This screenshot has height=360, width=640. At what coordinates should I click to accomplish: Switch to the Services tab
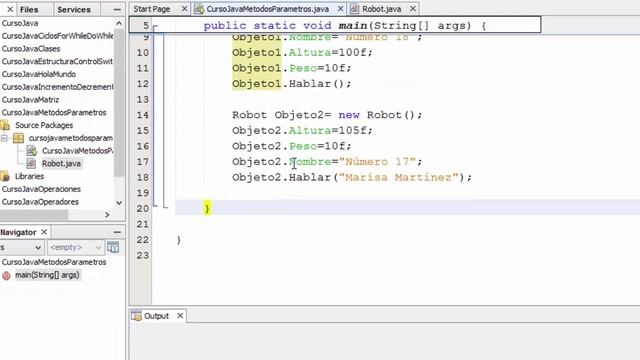[x=74, y=9]
